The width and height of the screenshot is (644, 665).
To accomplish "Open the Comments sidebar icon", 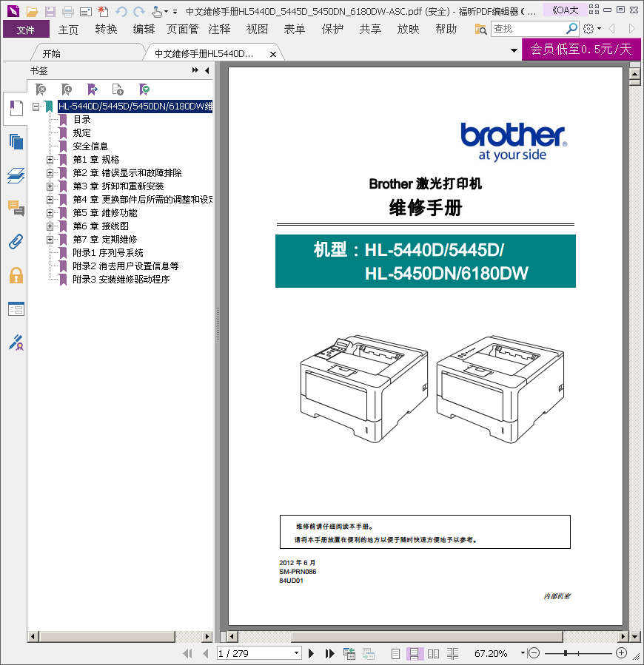I will click(x=16, y=209).
